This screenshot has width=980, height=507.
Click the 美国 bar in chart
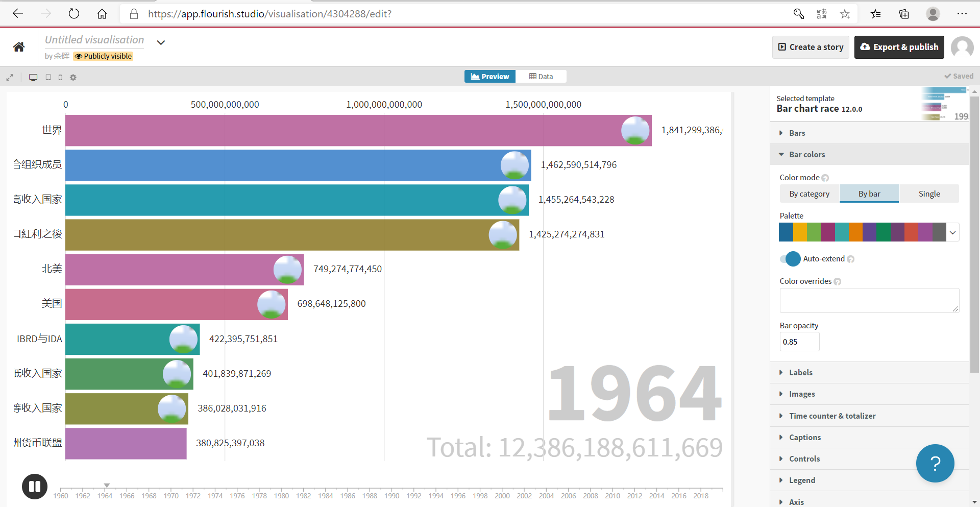pyautogui.click(x=177, y=304)
